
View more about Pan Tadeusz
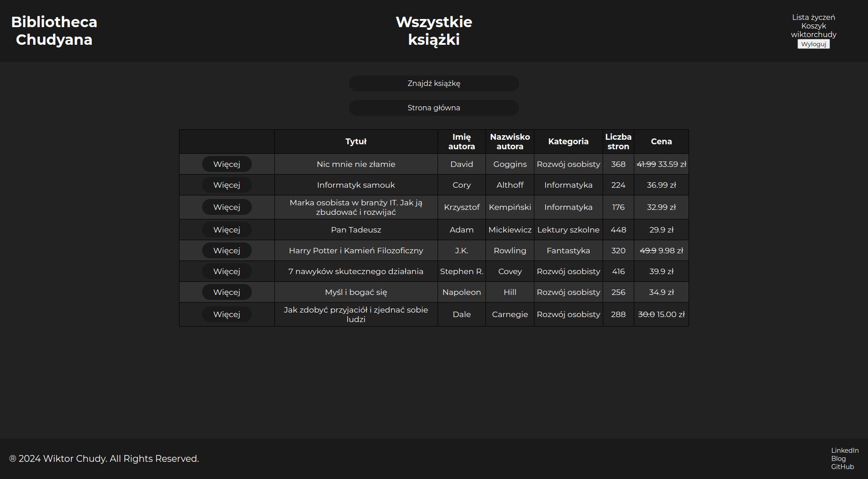click(226, 230)
